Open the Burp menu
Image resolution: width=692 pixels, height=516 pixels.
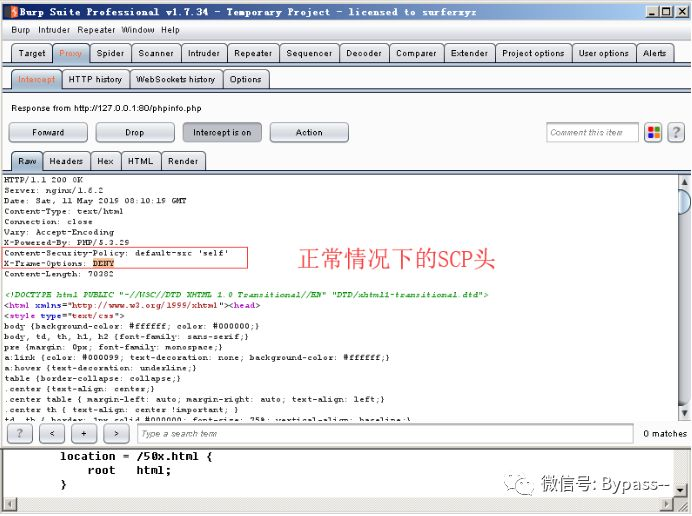(x=21, y=30)
